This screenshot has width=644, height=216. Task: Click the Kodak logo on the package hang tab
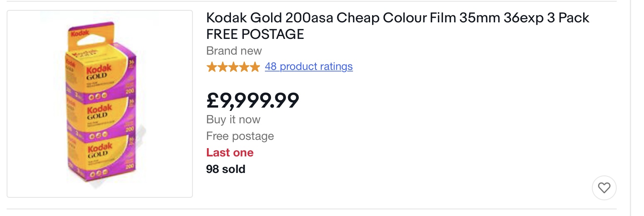(x=80, y=33)
